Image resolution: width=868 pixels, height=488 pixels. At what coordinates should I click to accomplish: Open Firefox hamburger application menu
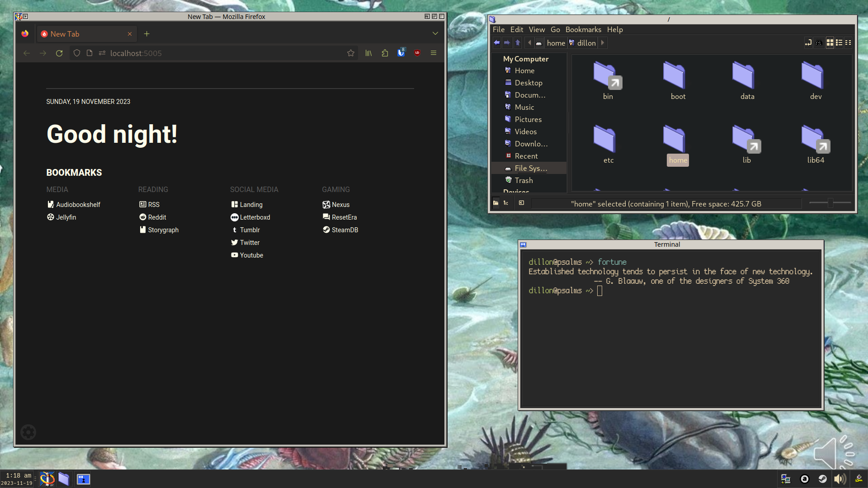pos(434,53)
